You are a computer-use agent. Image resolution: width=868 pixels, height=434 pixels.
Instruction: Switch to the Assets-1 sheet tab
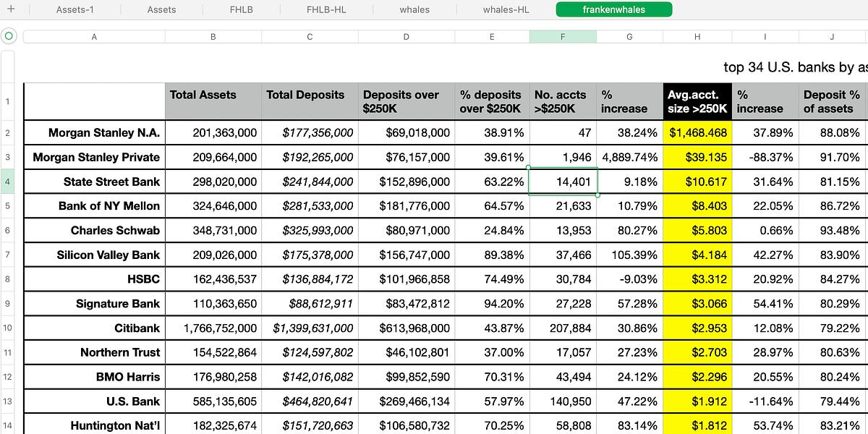(x=75, y=9)
